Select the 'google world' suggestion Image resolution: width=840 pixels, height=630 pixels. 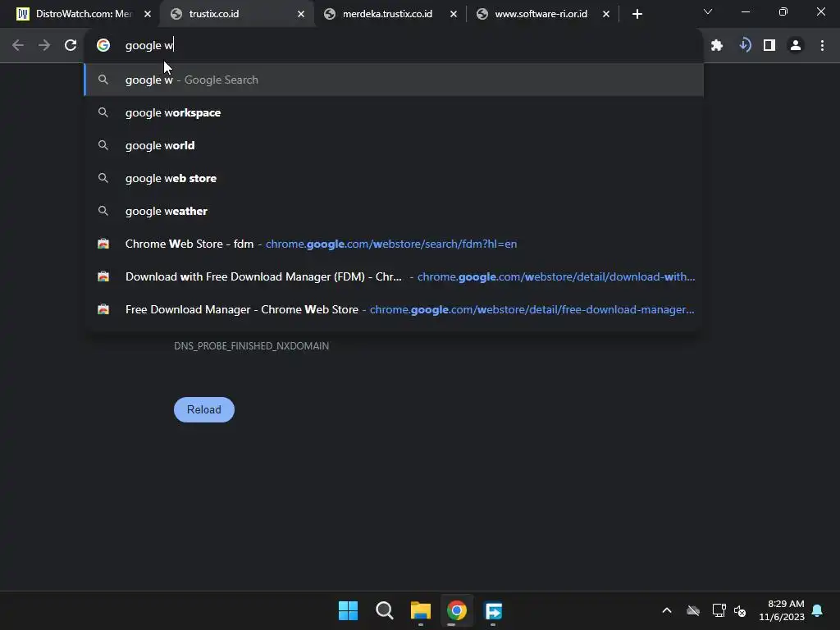(394, 145)
